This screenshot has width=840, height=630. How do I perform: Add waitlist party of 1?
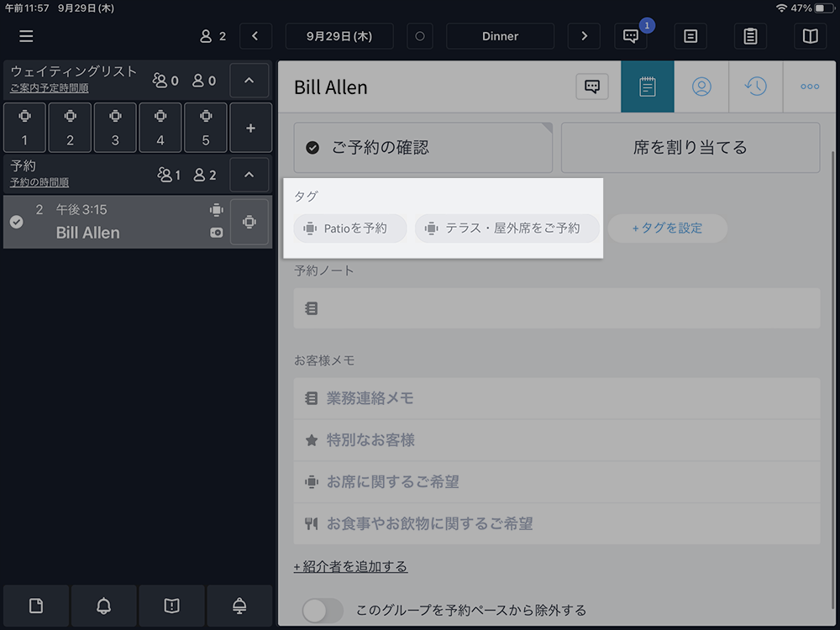[x=24, y=128]
